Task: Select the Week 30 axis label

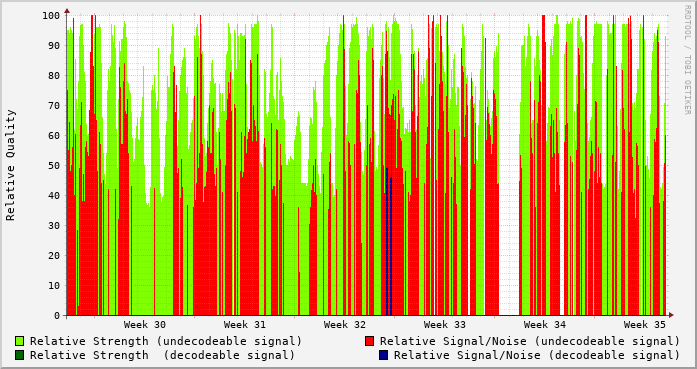Action: click(x=145, y=325)
